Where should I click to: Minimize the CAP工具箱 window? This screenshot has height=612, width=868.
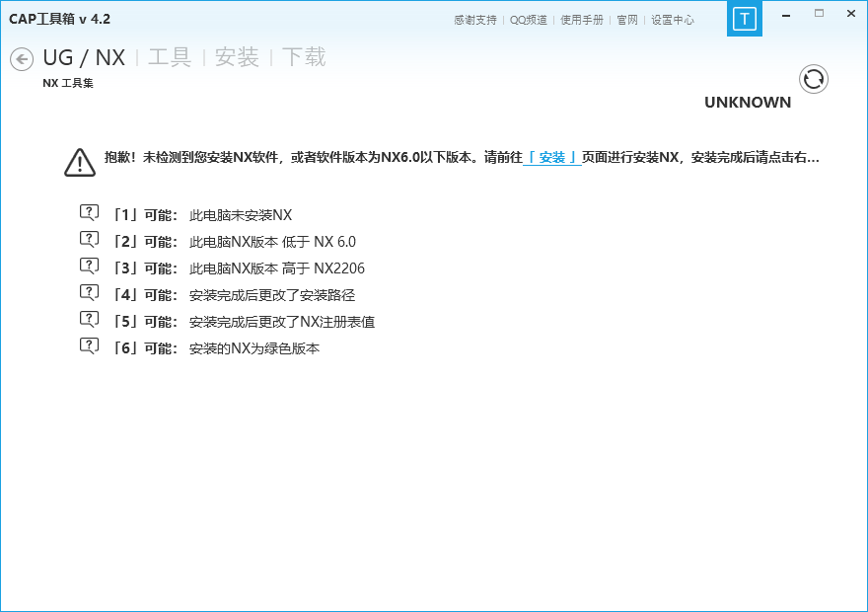tap(785, 16)
